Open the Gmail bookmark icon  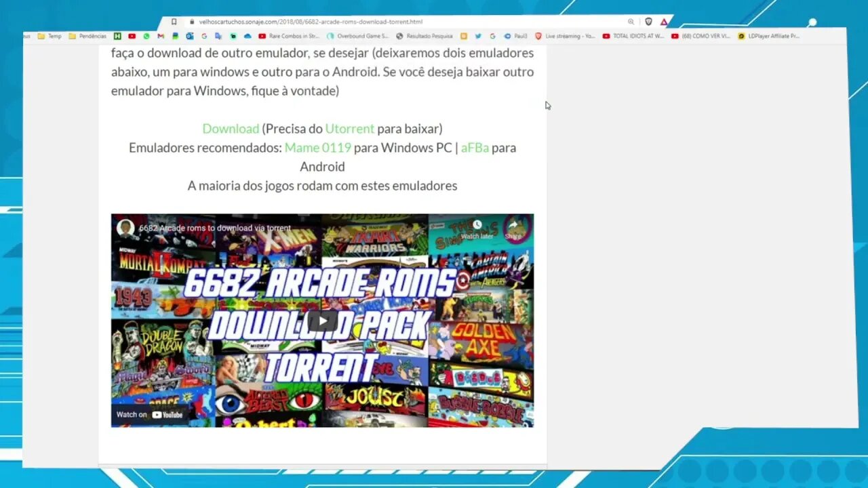coord(161,36)
